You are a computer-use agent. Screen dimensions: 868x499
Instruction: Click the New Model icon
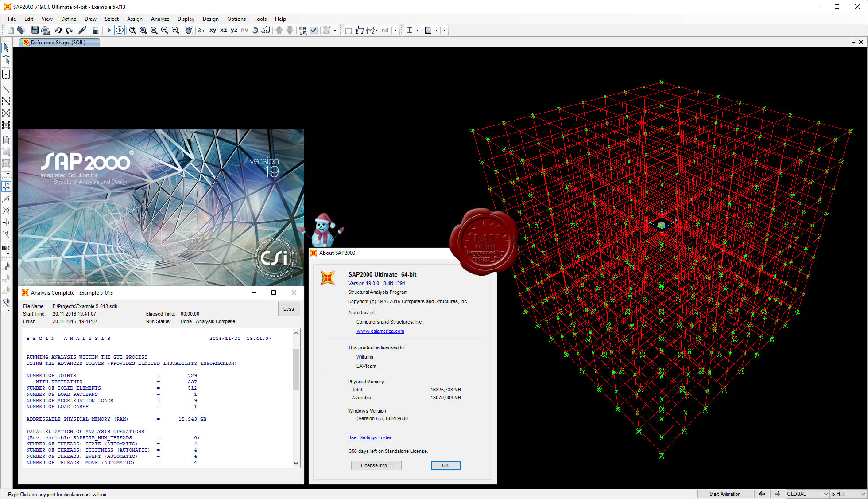(x=11, y=30)
